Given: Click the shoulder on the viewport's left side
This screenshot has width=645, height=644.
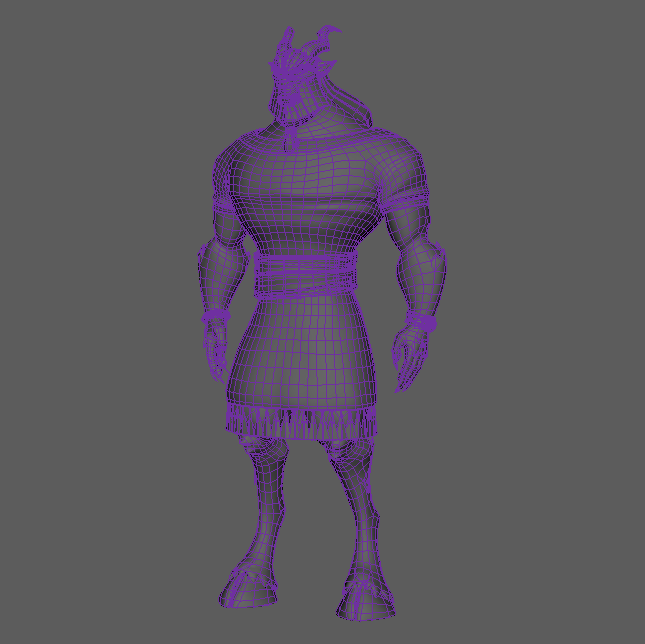Looking at the screenshot, I should click(232, 165).
